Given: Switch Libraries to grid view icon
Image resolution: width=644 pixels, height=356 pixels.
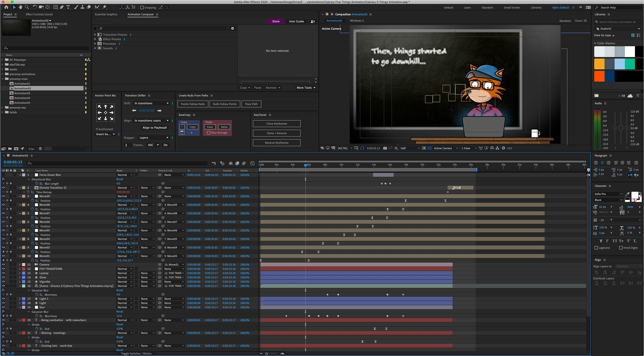Looking at the screenshot, I should (633, 35).
